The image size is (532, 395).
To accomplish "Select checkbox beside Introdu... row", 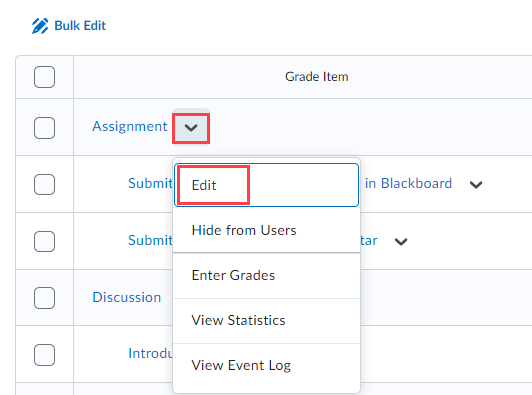I will (x=44, y=355).
